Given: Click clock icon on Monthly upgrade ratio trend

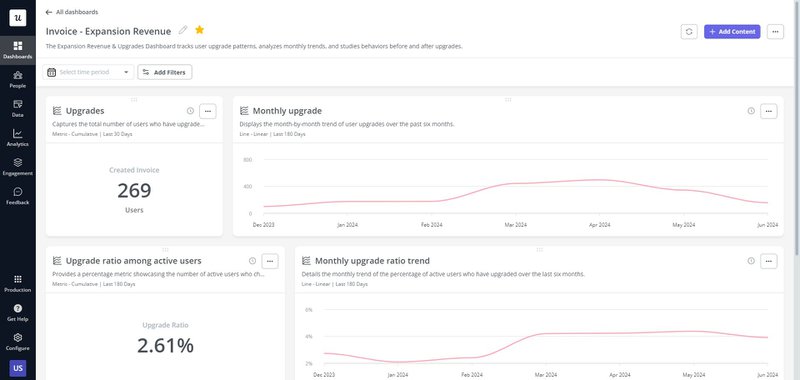Looking at the screenshot, I should pos(751,261).
